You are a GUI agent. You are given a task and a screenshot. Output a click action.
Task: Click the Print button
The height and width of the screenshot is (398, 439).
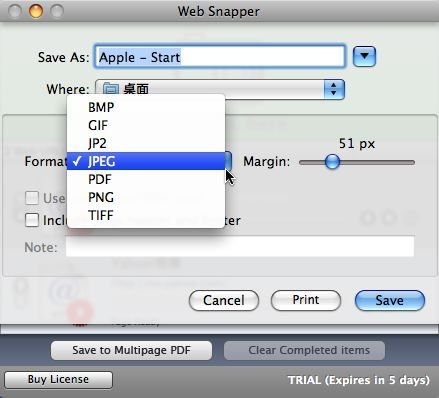[x=306, y=300]
